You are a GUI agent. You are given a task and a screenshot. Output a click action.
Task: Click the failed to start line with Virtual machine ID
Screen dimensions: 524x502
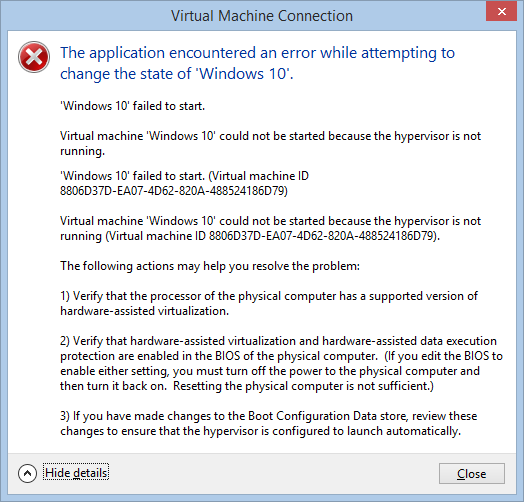pyautogui.click(x=184, y=176)
